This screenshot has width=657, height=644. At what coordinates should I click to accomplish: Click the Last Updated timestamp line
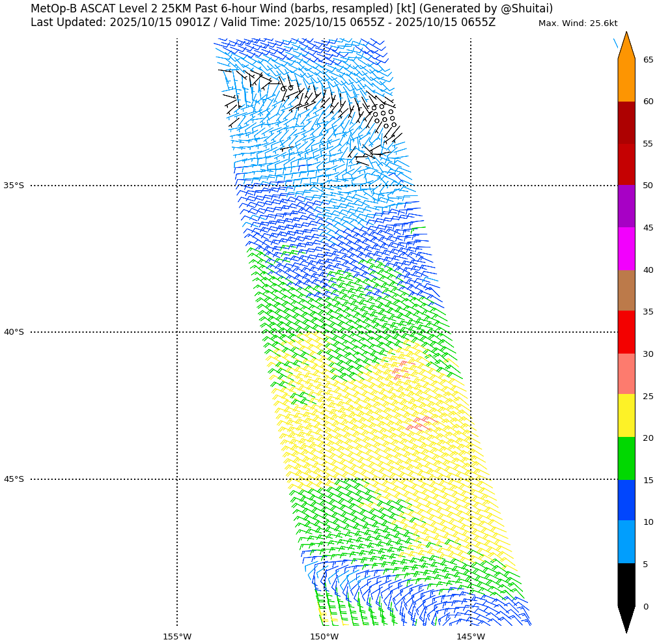click(x=262, y=23)
